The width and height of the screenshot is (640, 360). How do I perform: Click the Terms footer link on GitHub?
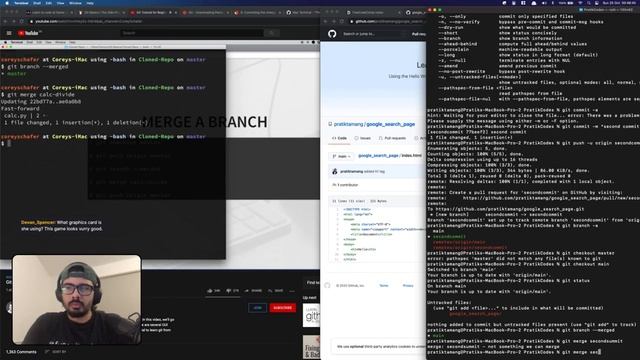(384, 286)
